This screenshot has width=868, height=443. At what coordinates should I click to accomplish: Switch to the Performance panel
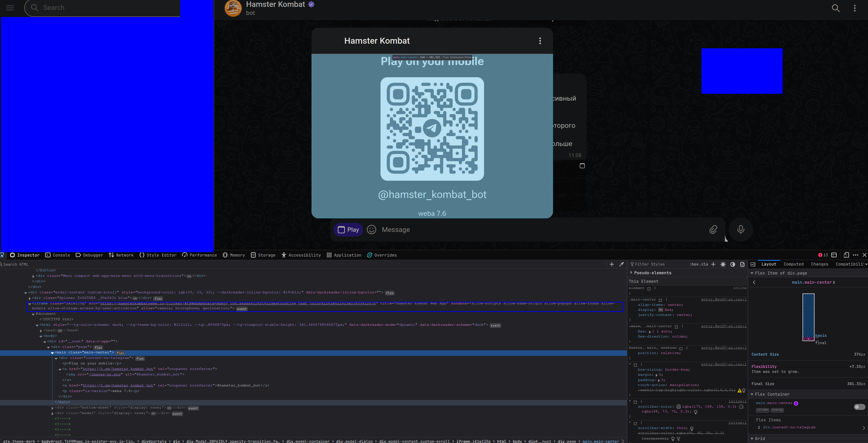[x=201, y=255]
